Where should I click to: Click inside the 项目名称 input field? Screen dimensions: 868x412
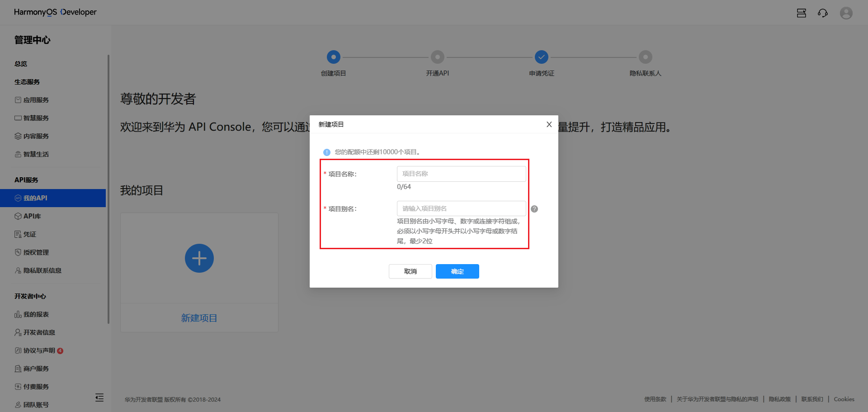click(461, 173)
